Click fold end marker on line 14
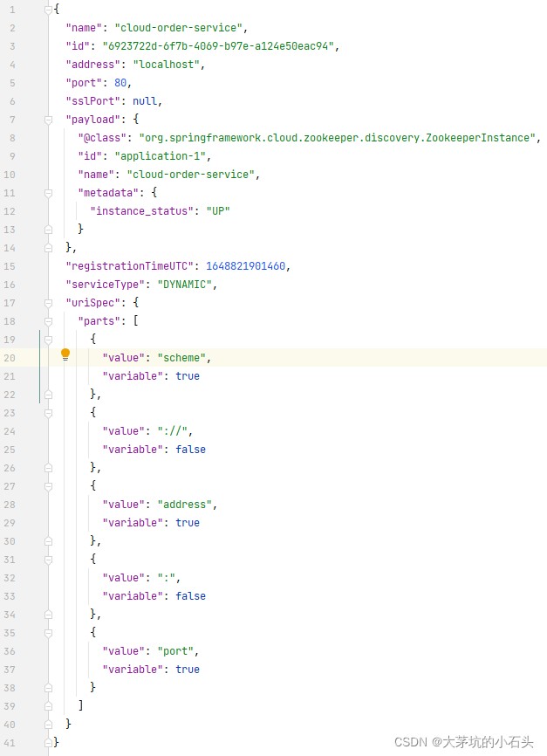 [48, 248]
